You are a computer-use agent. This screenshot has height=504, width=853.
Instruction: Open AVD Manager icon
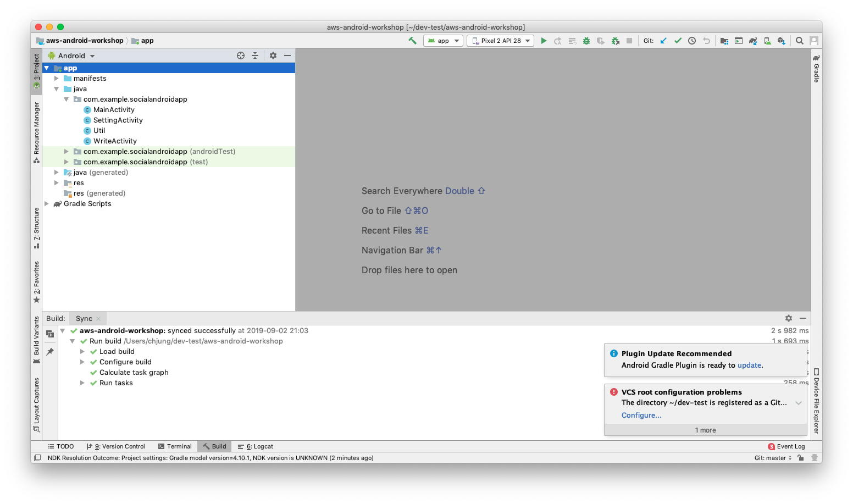(x=767, y=41)
